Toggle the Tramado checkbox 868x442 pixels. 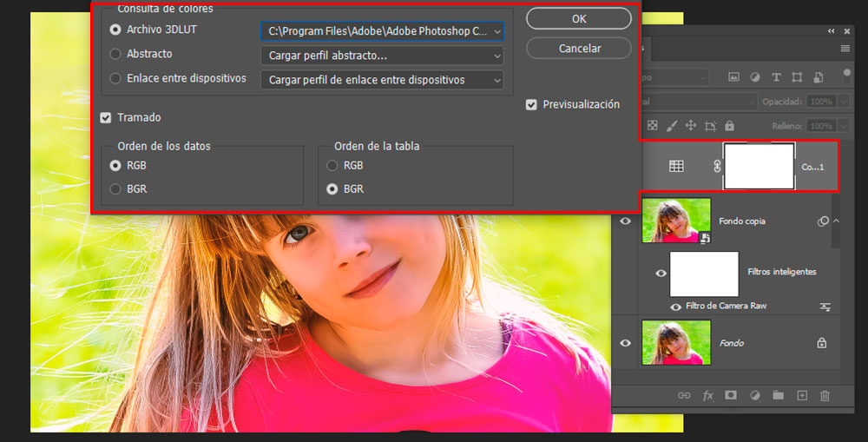[106, 117]
